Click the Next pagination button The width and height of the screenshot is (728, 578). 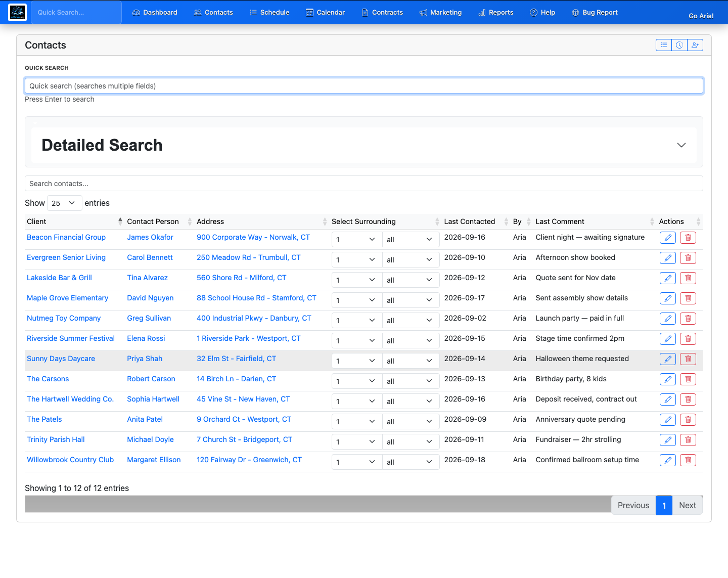click(688, 505)
